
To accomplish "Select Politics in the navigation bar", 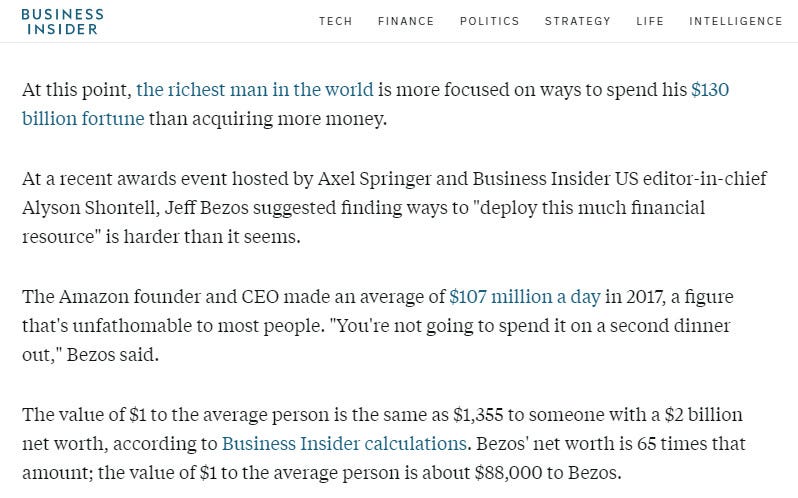I will 489,21.
